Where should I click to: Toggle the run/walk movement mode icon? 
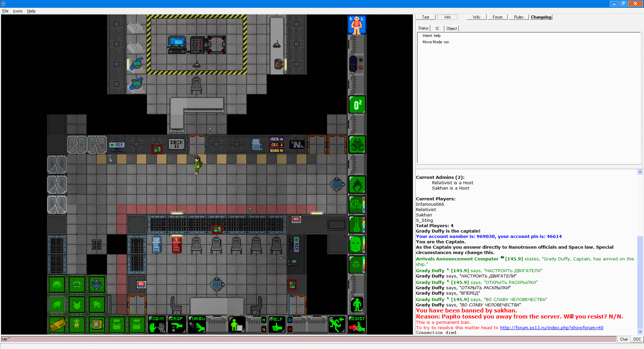(337, 325)
